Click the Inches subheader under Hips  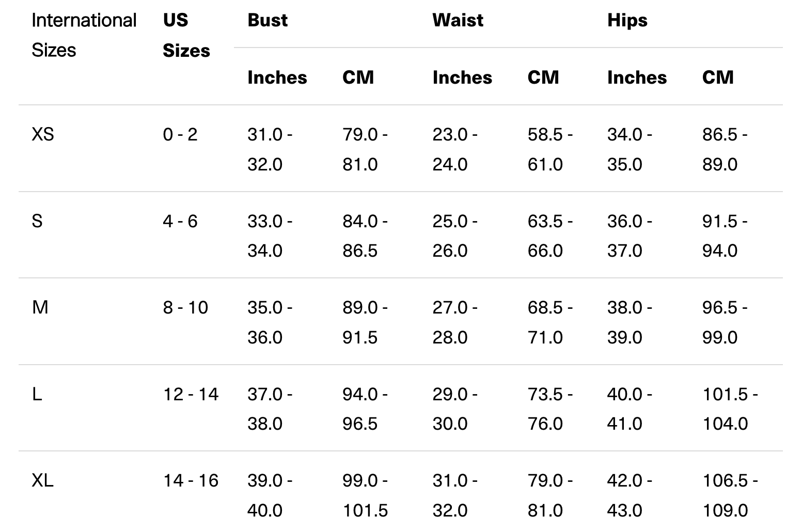637,77
